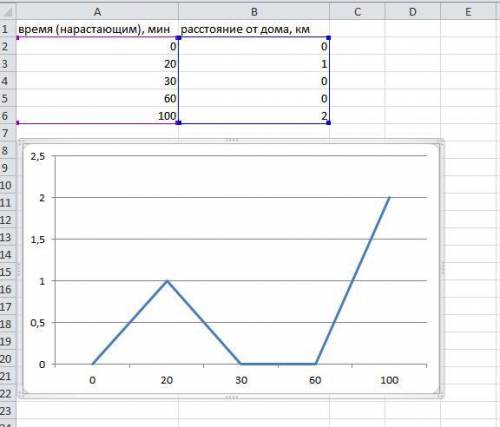Select the vertical axis label 2,5
This screenshot has width=500, height=427.
coord(38,156)
